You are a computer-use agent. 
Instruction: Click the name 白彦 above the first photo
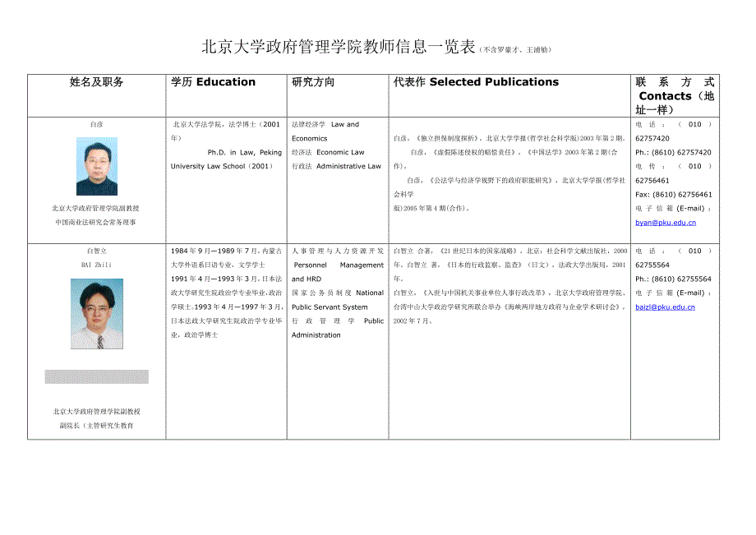[97, 124]
